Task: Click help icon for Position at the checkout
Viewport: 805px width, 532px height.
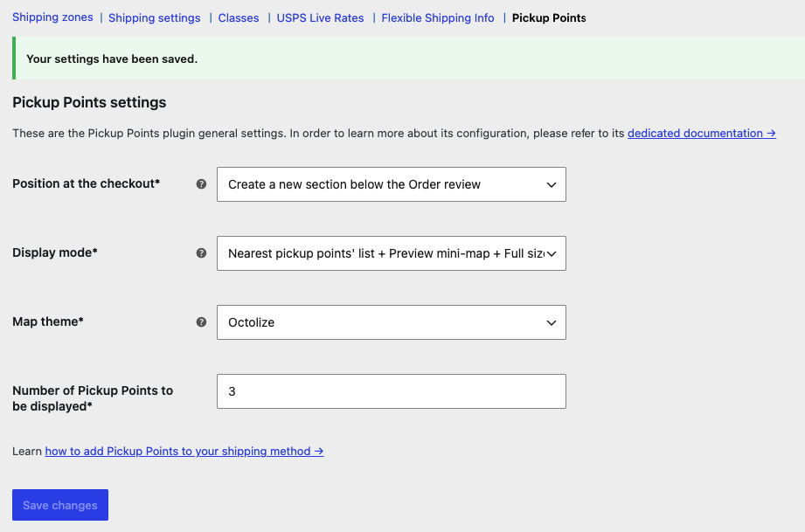Action: 201,184
